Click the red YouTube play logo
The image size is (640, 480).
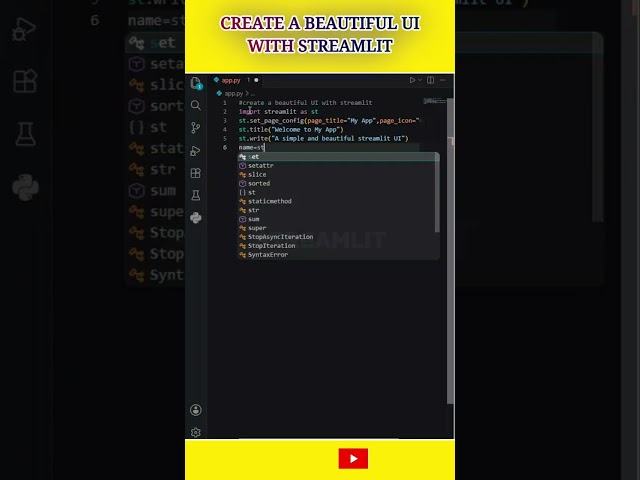(x=353, y=458)
